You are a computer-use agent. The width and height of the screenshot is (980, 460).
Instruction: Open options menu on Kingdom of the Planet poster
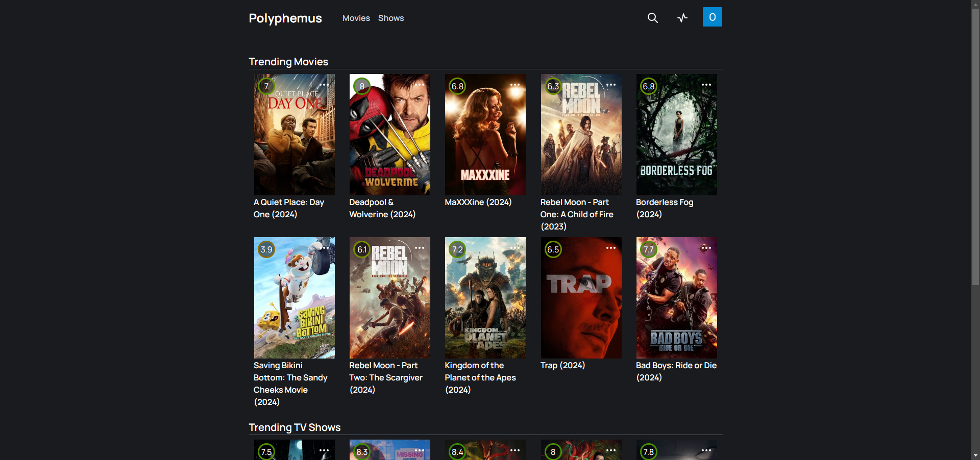515,248
